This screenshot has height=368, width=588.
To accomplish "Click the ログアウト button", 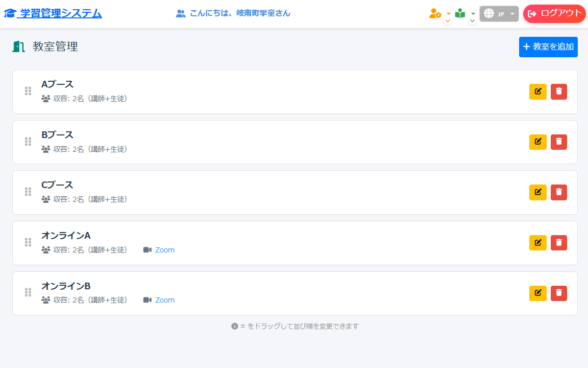I will [554, 13].
